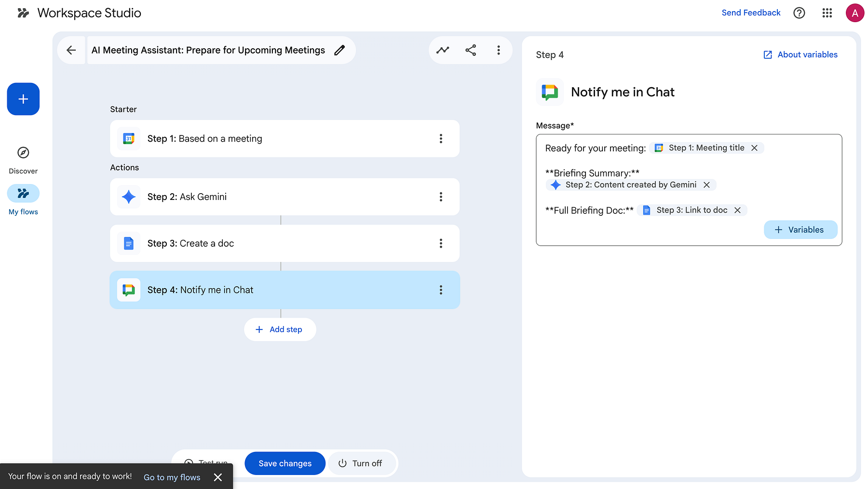Click the Step 1: Meeting title chip
The width and height of the screenshot is (868, 489).
pos(706,148)
